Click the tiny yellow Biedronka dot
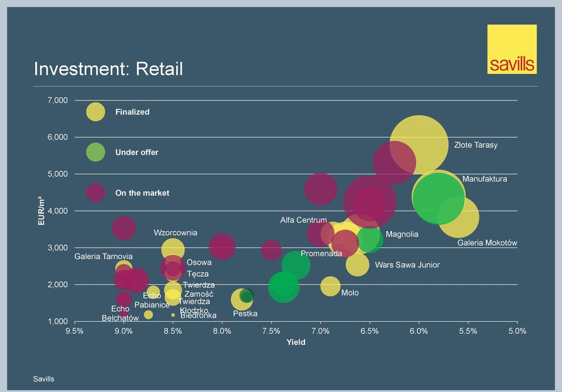Viewport: 562px width, 392px height. click(173, 315)
